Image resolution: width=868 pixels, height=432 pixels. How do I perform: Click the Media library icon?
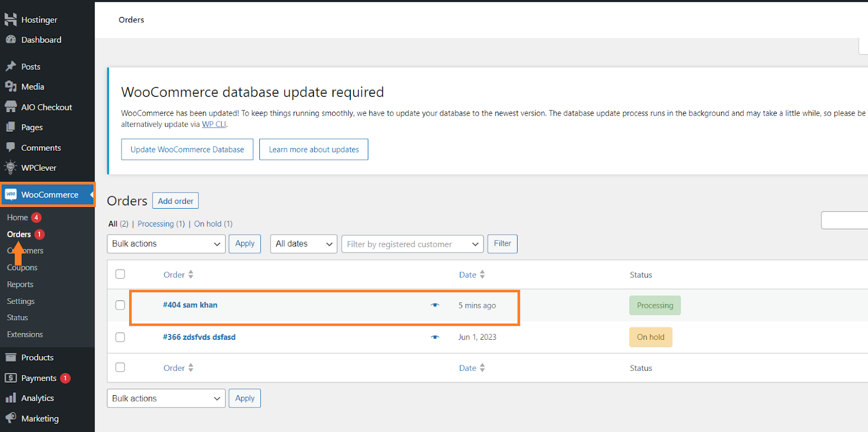(x=10, y=86)
